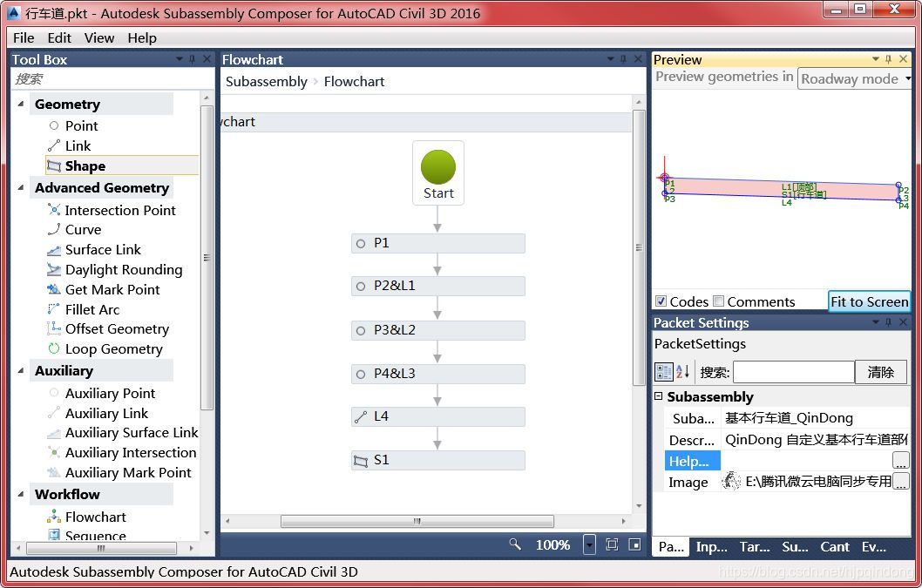
Task: Click the Tool Box search field
Action: point(112,79)
